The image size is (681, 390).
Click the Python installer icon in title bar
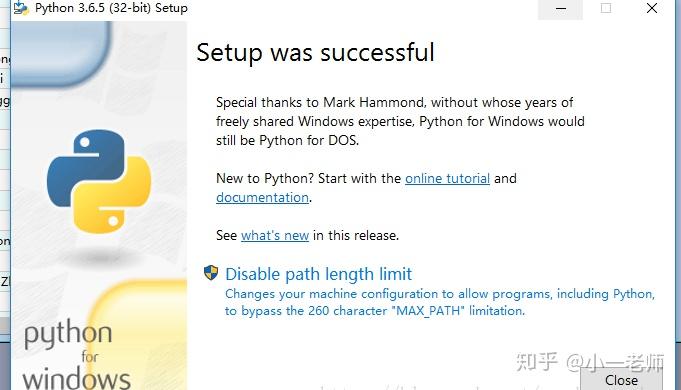(20, 7)
